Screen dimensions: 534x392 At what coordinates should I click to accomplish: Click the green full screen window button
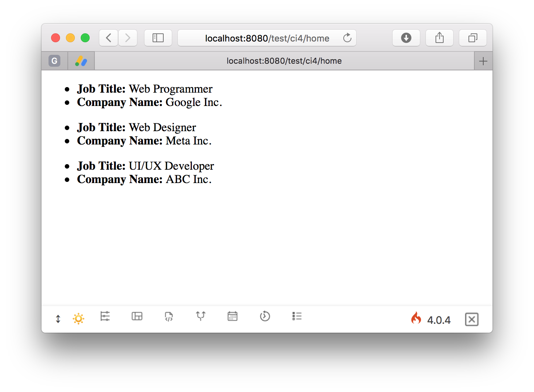coord(85,38)
